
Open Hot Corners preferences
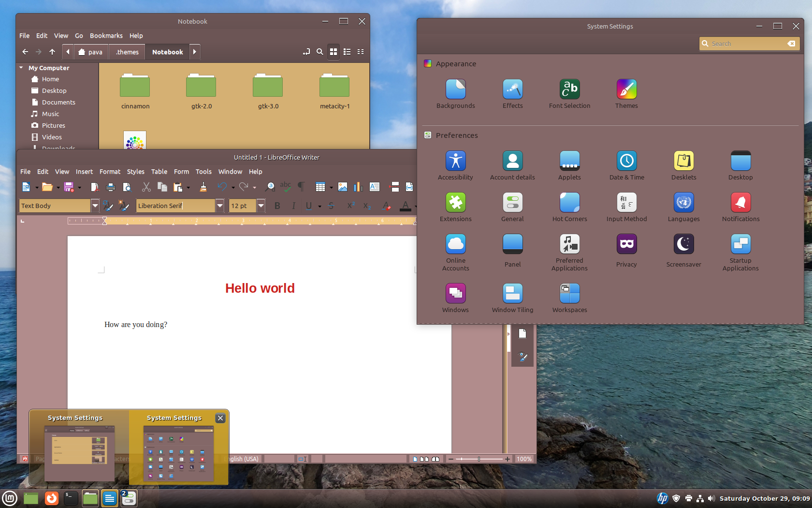pyautogui.click(x=569, y=207)
